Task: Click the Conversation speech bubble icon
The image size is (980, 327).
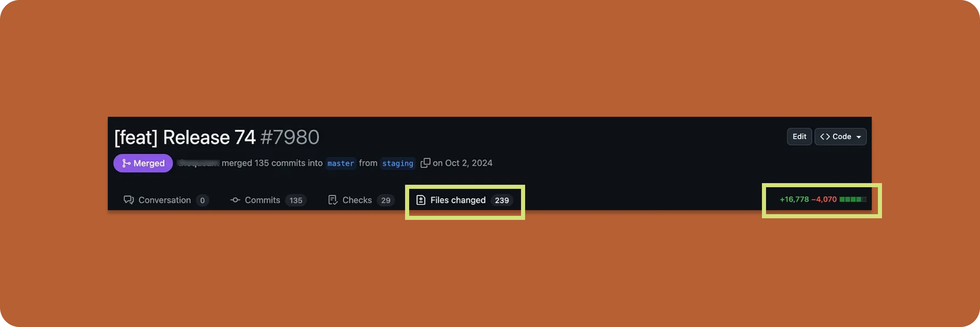Action: [x=129, y=200]
